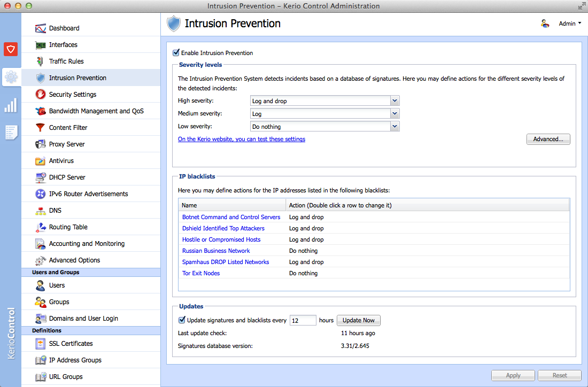Click the IP Address Groups book icon
Screen dimensions: 588x387
[40, 360]
